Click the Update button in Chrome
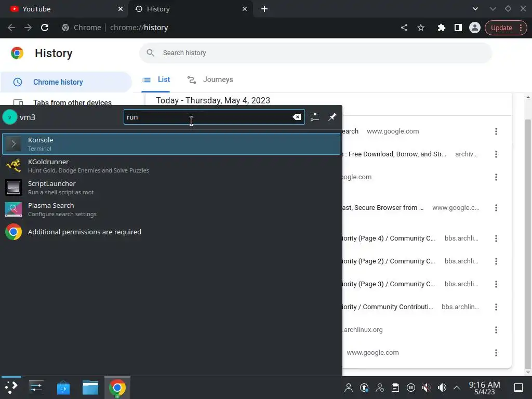Viewport: 532px width, 399px height. (506, 28)
